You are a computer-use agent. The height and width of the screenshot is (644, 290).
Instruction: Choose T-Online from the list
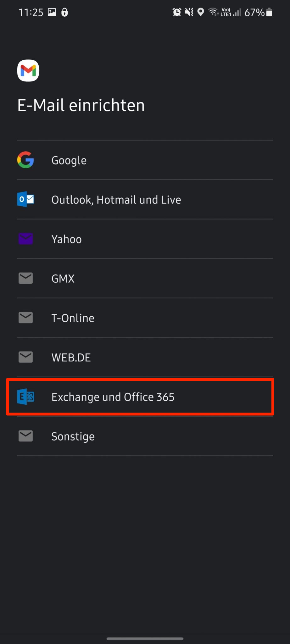point(73,318)
